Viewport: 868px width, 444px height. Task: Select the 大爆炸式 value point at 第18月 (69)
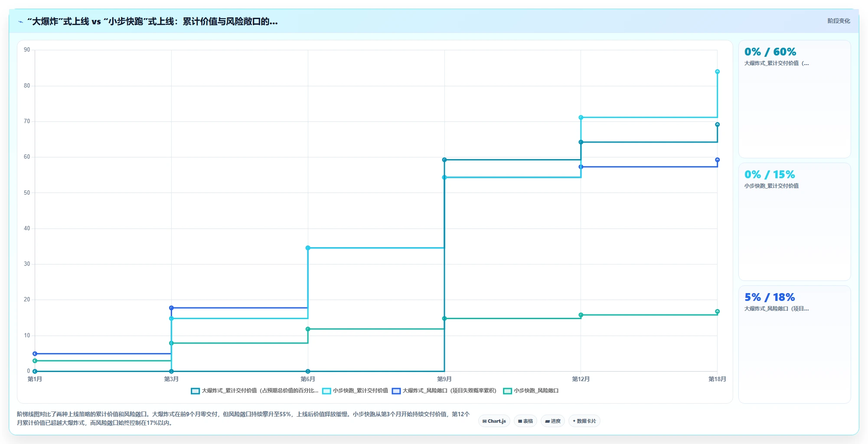717,124
